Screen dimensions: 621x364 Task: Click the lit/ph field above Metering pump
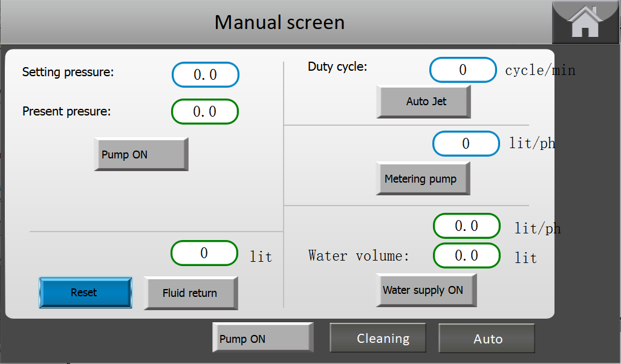[466, 144]
